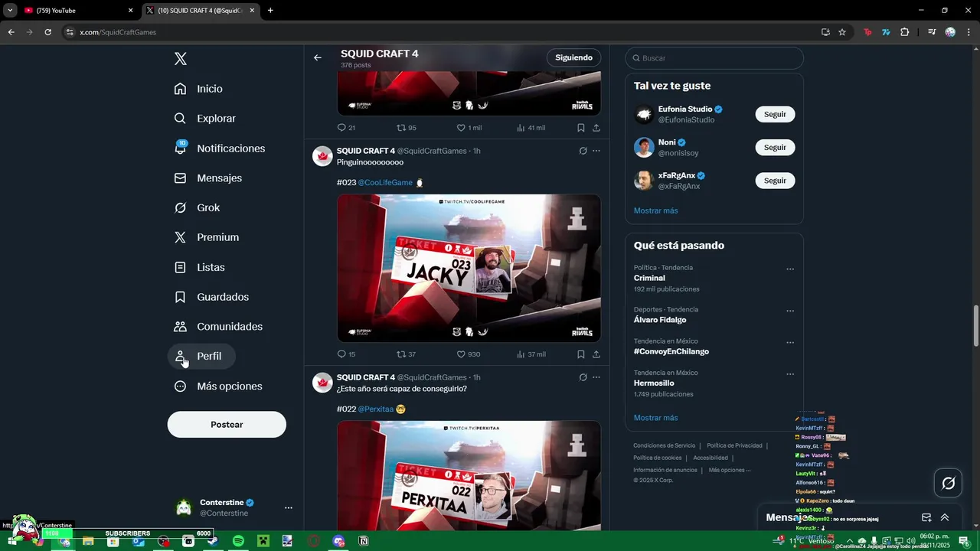Open the @CooLifeGame mention link
Image resolution: width=980 pixels, height=551 pixels.
click(385, 183)
